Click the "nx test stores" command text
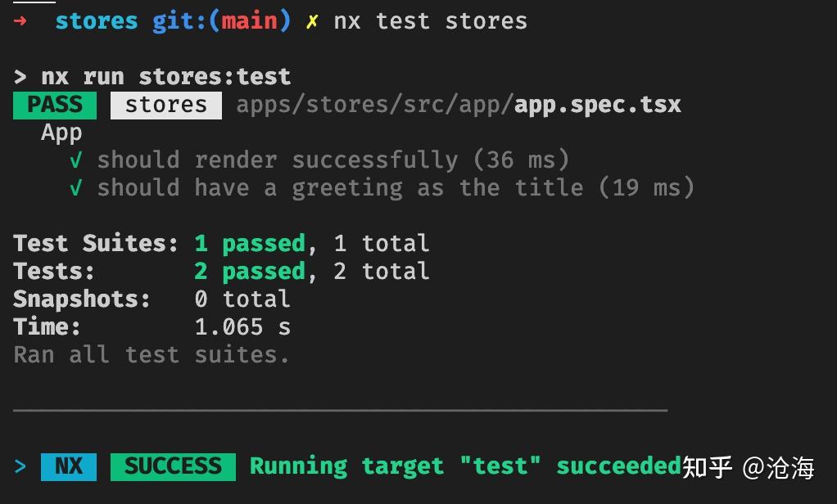Screen dimensions: 837x504 (x=430, y=21)
